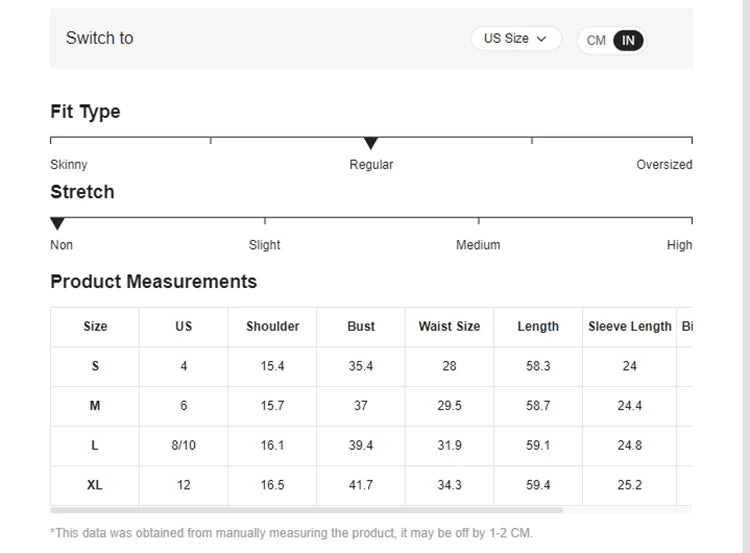750x553 pixels.
Task: Click the Sleeve Length column header
Action: tap(630, 327)
